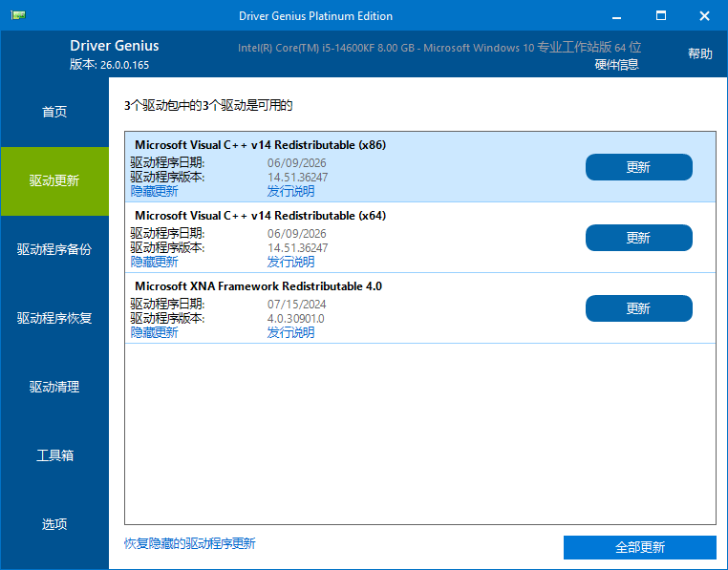Click the 全部更新 update all button

click(640, 547)
